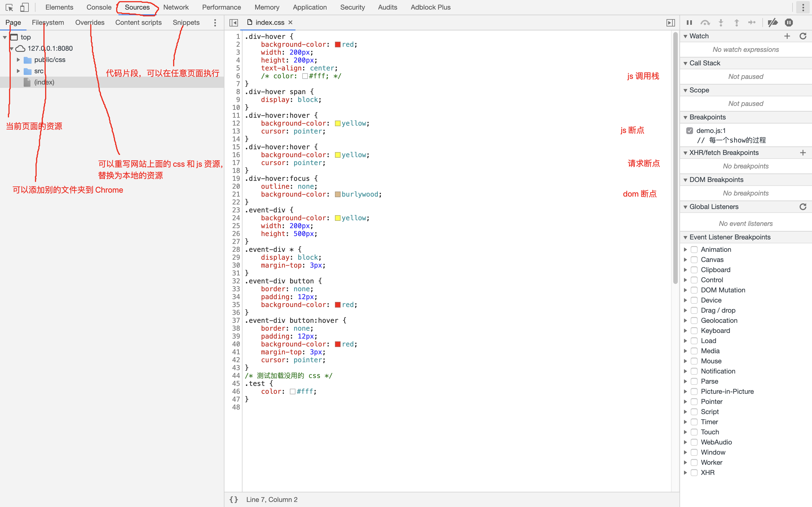Check the Keyboard event breakpoint

point(694,330)
